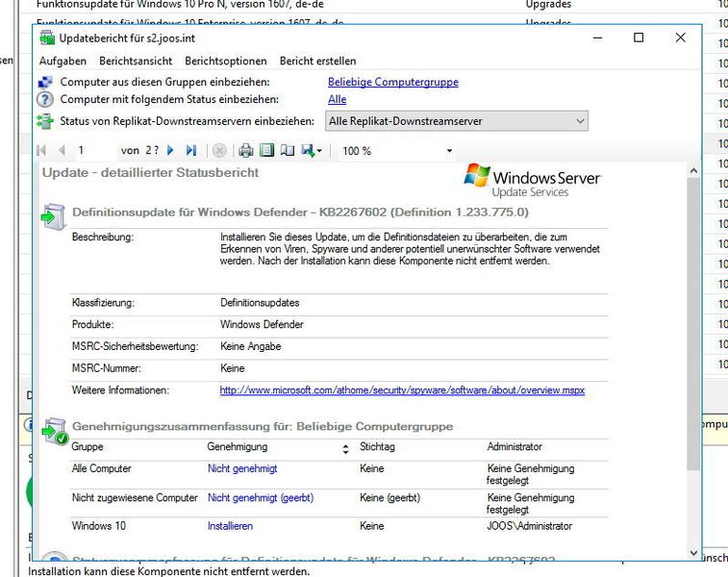Click the JOOS\Administrator cell
This screenshot has height=577, width=728.
(x=529, y=526)
